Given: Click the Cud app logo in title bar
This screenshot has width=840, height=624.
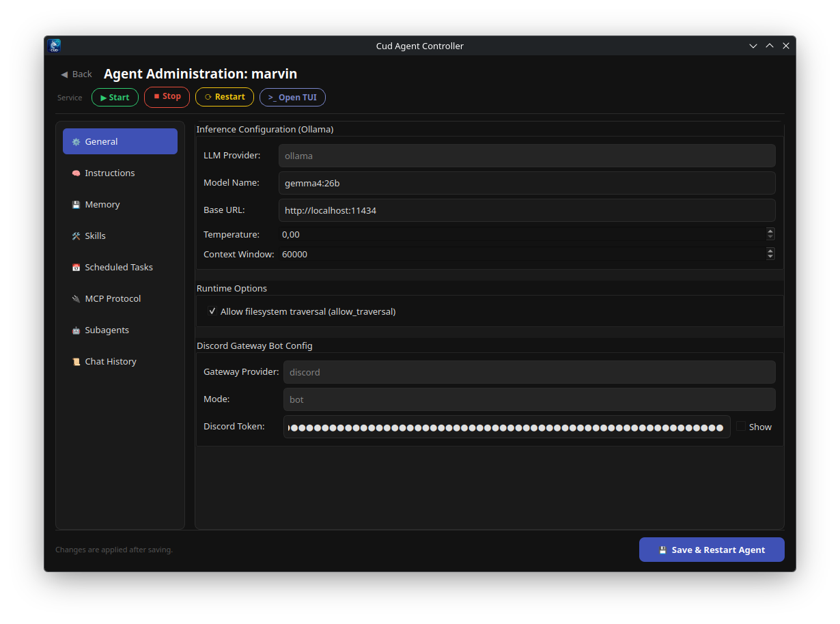Looking at the screenshot, I should [55, 46].
